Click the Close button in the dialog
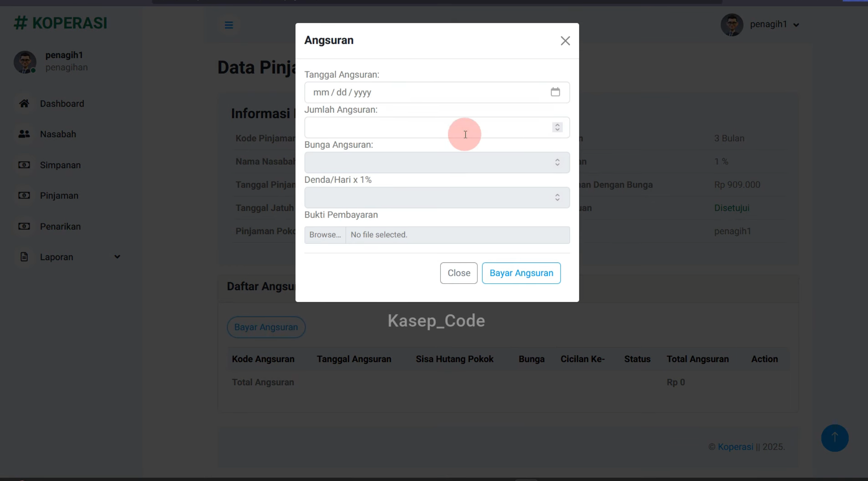 459,273
